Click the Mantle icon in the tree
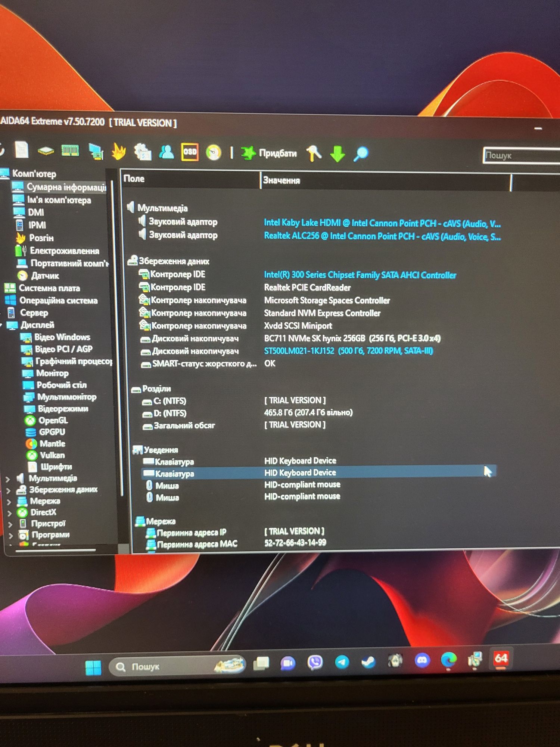Viewport: 560px width, 747px height. 31,444
